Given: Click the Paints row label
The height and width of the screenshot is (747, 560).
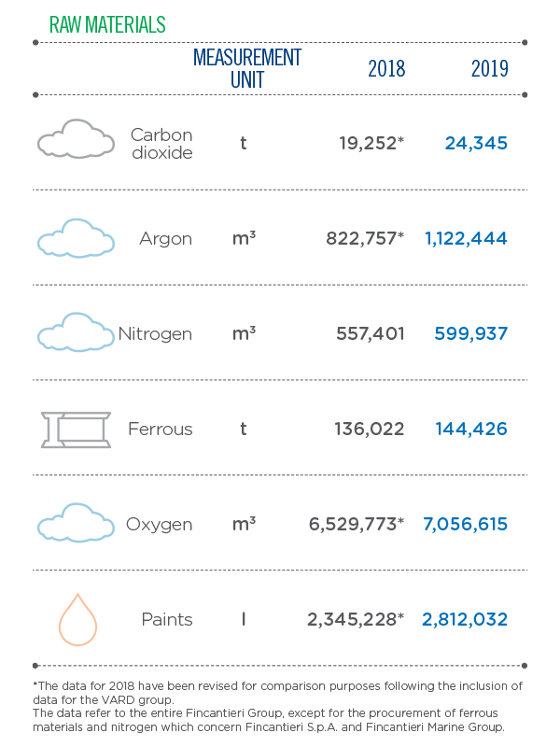Looking at the screenshot, I should [x=167, y=619].
